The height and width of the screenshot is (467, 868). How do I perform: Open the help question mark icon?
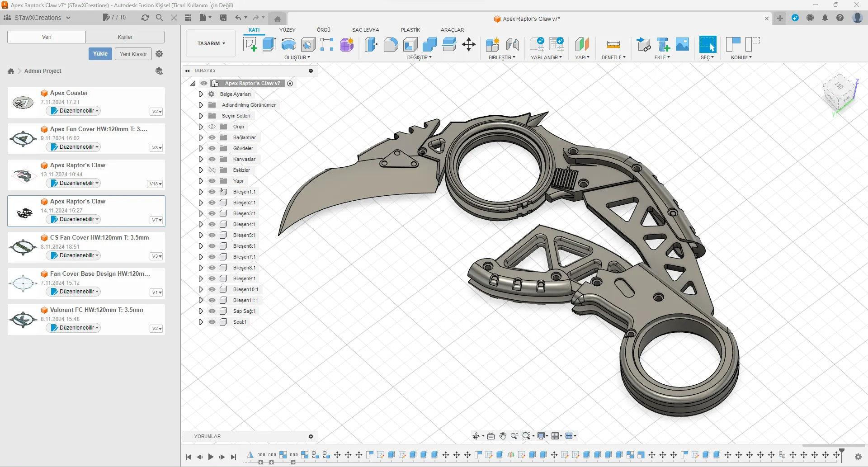[x=840, y=18]
